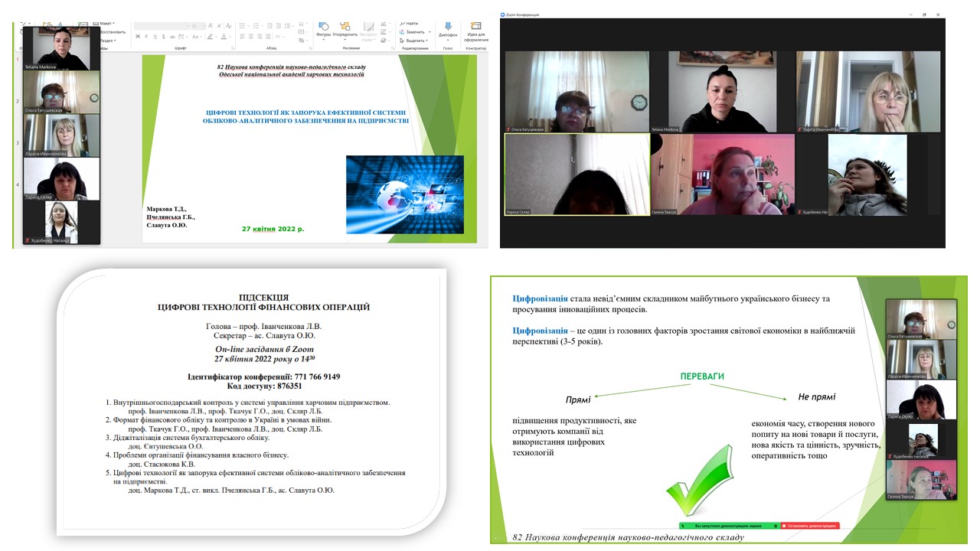
Task: Click the font name input box
Action: coord(161,26)
